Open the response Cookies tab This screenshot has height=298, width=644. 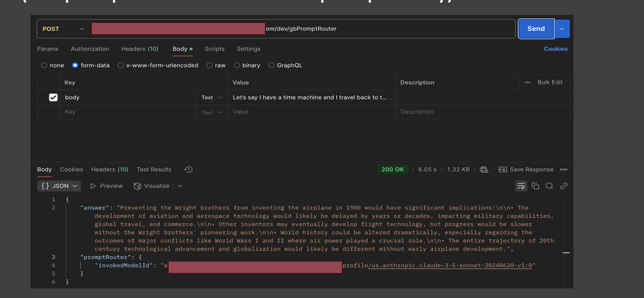[72, 169]
